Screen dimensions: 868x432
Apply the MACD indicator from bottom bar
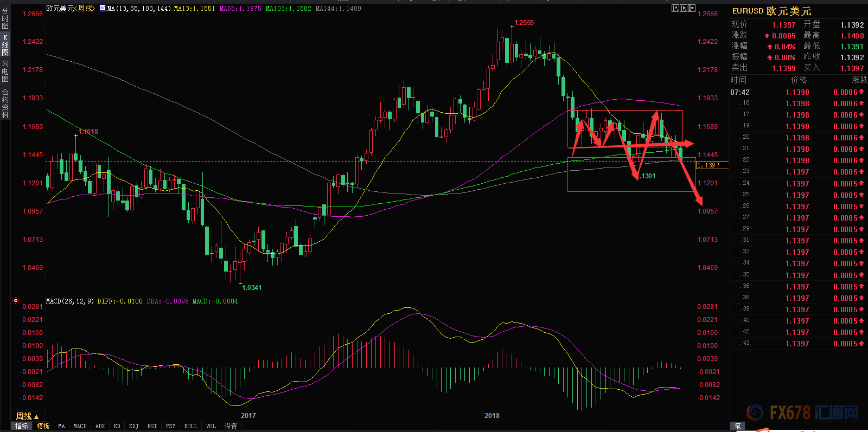point(80,426)
